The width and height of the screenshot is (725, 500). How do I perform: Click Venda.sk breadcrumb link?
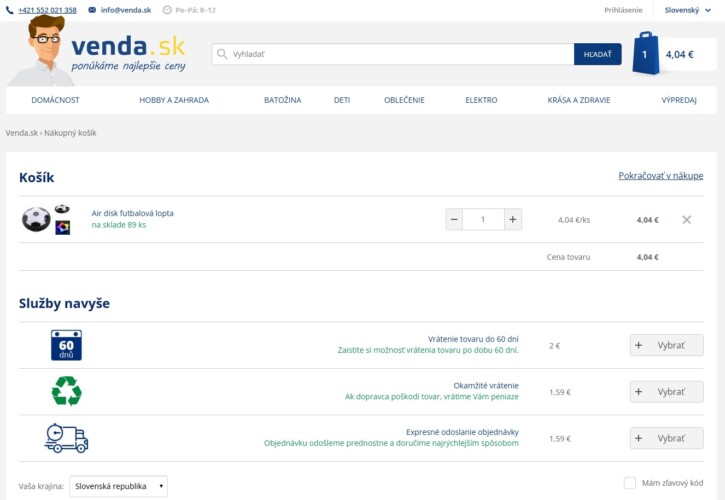pyautogui.click(x=22, y=133)
